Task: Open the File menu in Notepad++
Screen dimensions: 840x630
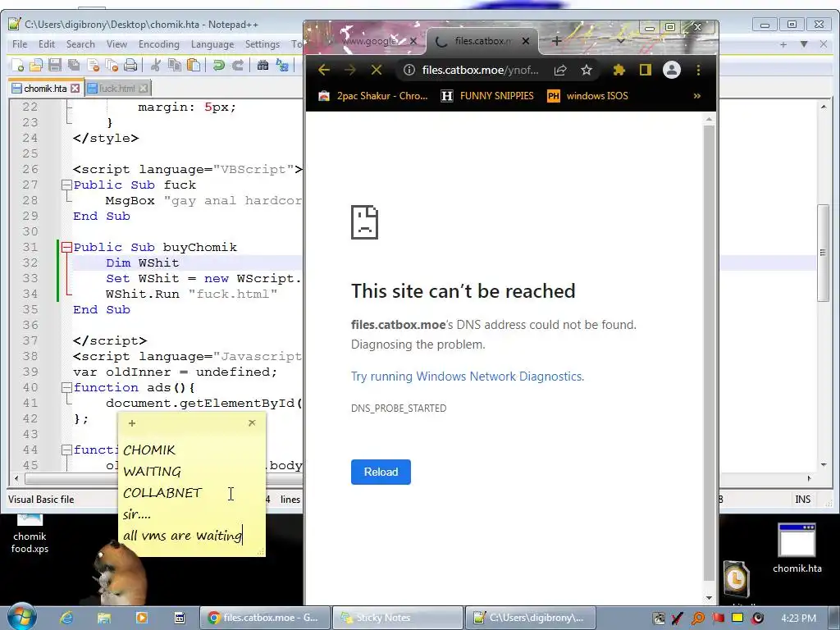Action: point(20,44)
